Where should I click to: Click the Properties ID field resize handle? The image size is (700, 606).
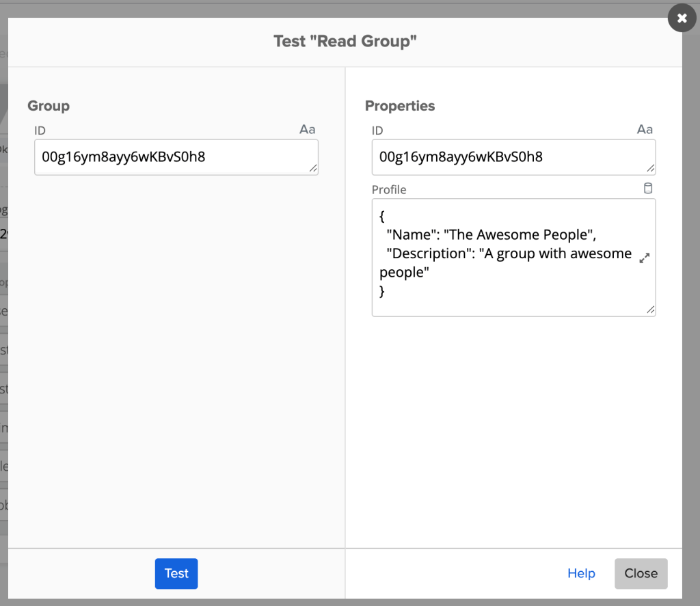point(651,168)
